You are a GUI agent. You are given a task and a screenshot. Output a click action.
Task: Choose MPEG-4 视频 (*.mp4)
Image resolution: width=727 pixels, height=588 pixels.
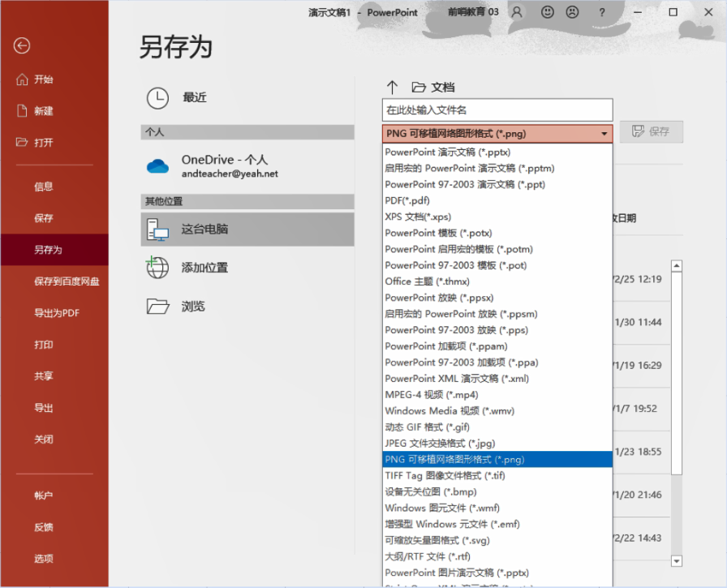click(x=497, y=395)
